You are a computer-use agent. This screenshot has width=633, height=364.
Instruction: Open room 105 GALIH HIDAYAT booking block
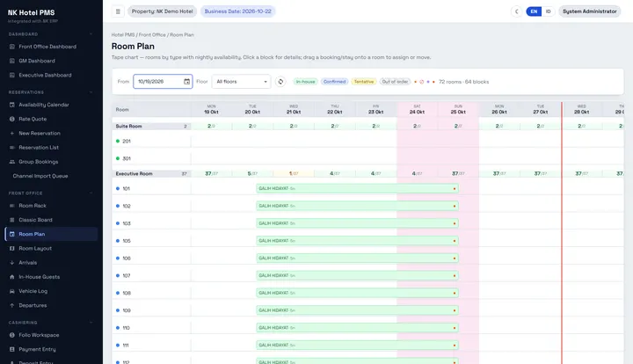point(357,241)
